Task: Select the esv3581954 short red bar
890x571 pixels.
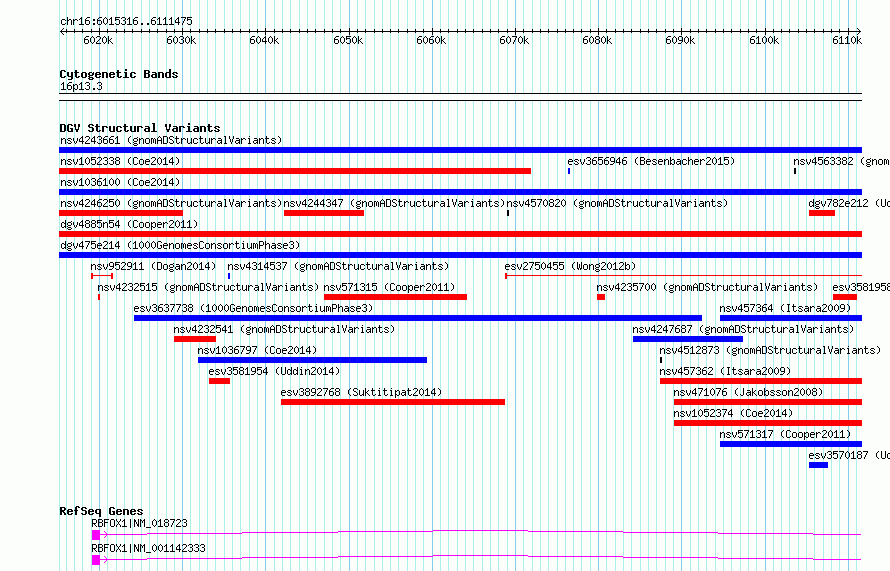Action: [220, 381]
